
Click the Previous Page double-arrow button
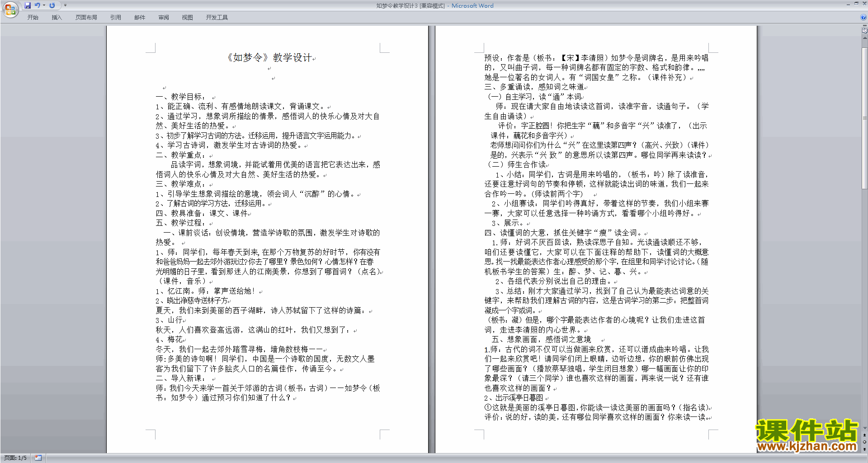pyautogui.click(x=864, y=435)
